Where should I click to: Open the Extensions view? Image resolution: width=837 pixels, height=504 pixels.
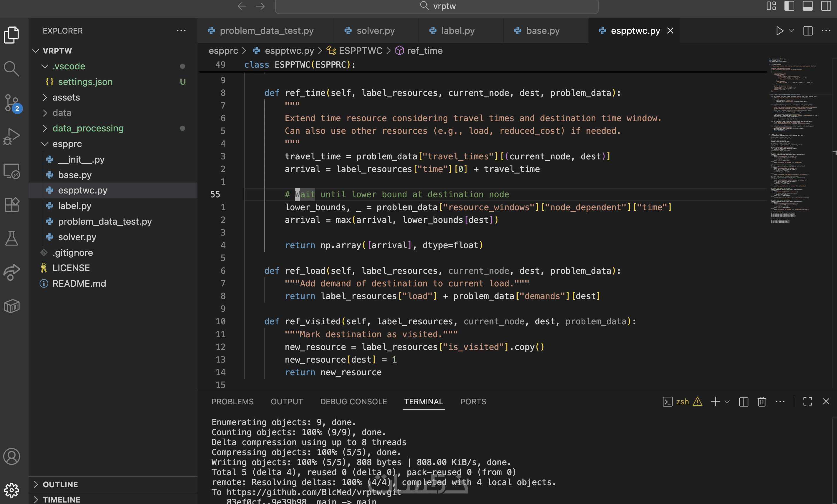11,205
